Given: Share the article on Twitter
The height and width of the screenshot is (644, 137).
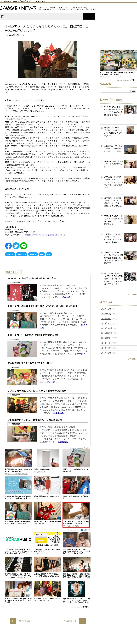Looking at the screenshot, I should (16, 246).
